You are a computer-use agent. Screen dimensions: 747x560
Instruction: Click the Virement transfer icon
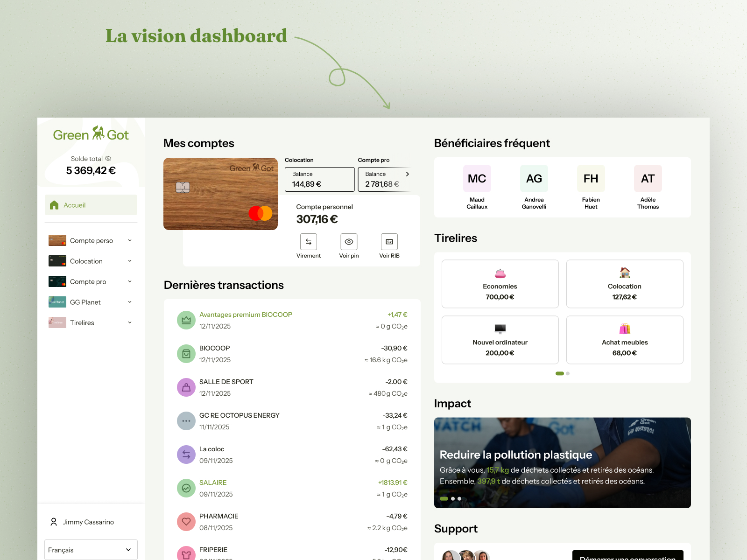tap(309, 242)
